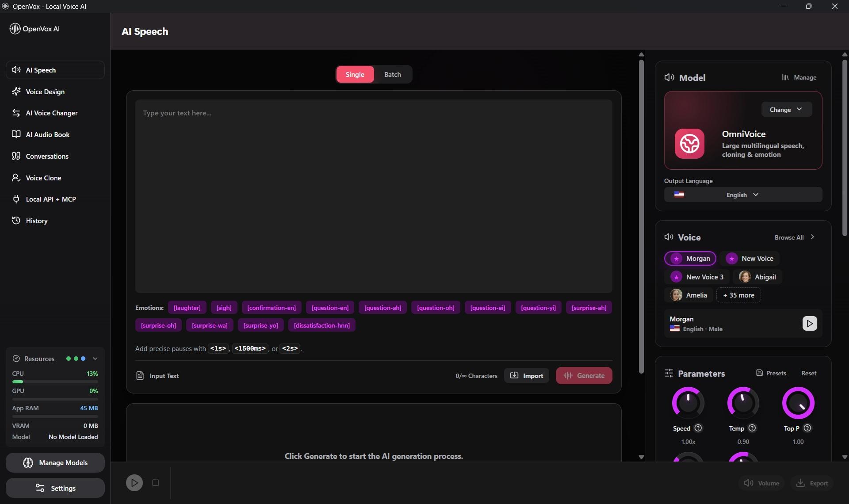Click the Top P help icon

(x=807, y=428)
